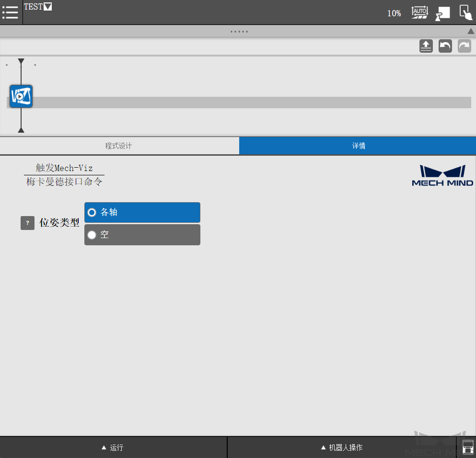Screen dimensions: 476x458
Task: Click the robot jog status icon
Action: click(442, 12)
